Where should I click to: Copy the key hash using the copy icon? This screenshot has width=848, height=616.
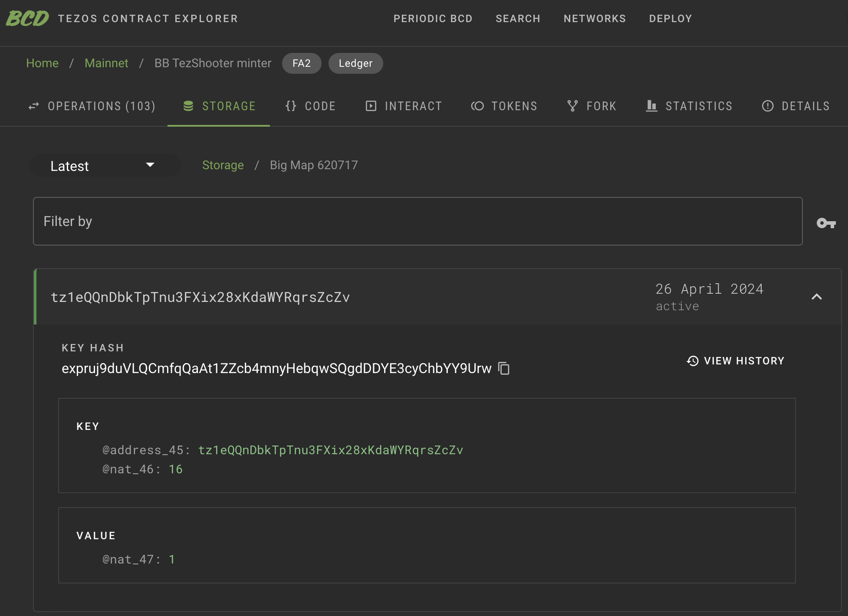point(504,369)
